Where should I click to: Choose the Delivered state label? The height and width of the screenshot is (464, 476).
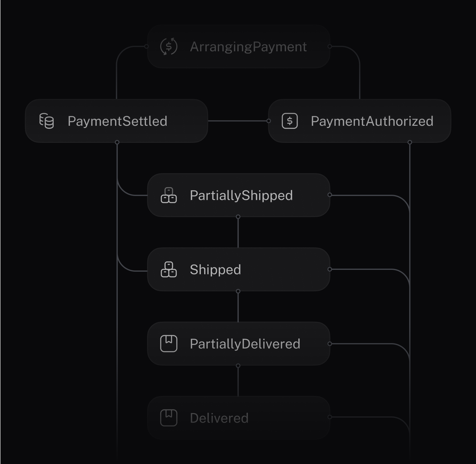coord(219,418)
